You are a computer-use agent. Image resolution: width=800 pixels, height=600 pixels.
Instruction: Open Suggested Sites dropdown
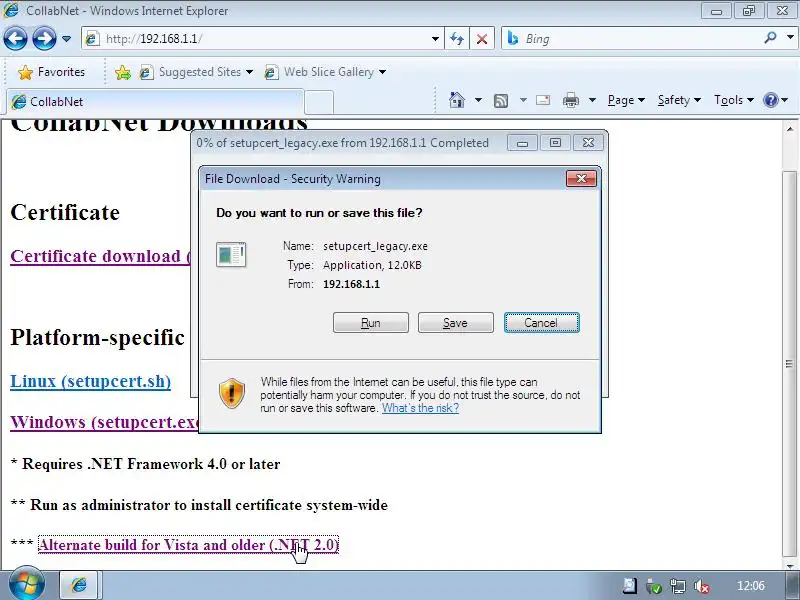(196, 72)
